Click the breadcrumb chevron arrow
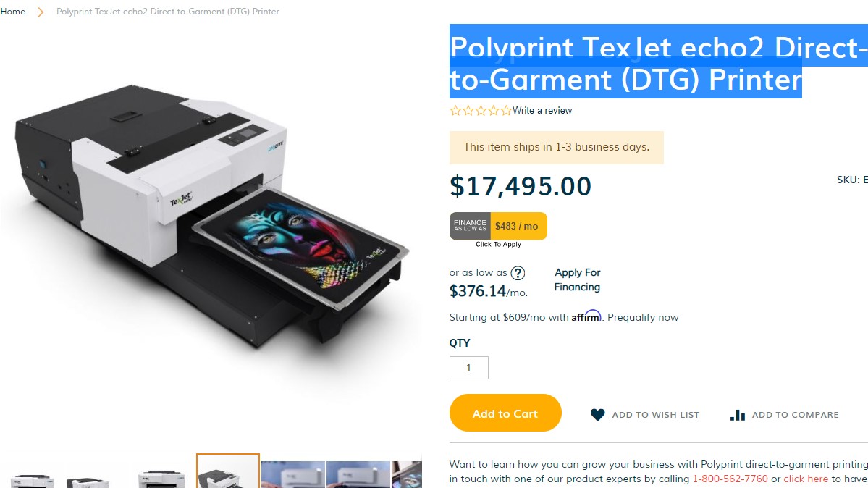 coord(41,12)
